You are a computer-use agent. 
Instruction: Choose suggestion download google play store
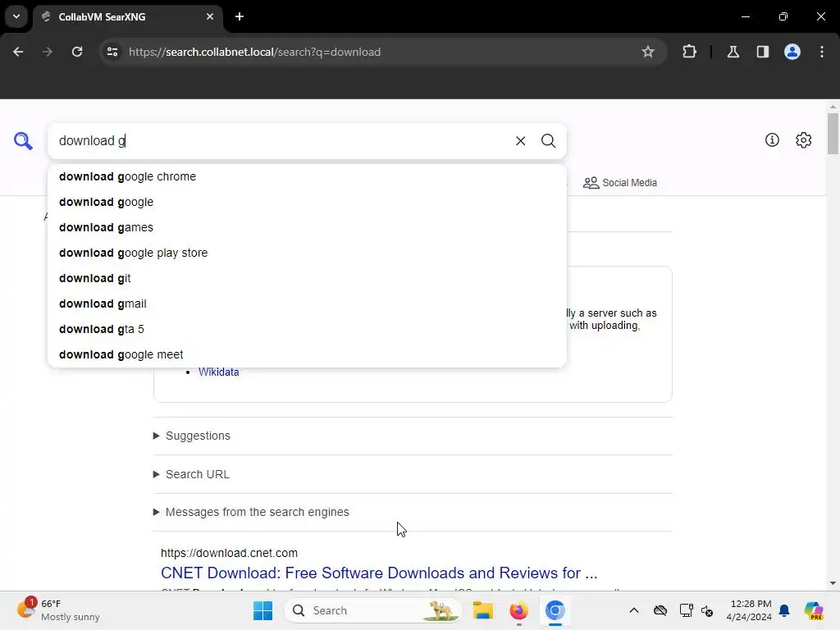click(307, 253)
